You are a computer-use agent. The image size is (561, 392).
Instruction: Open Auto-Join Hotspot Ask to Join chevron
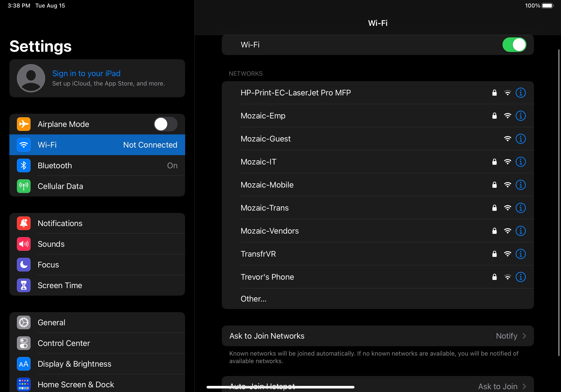coord(524,386)
